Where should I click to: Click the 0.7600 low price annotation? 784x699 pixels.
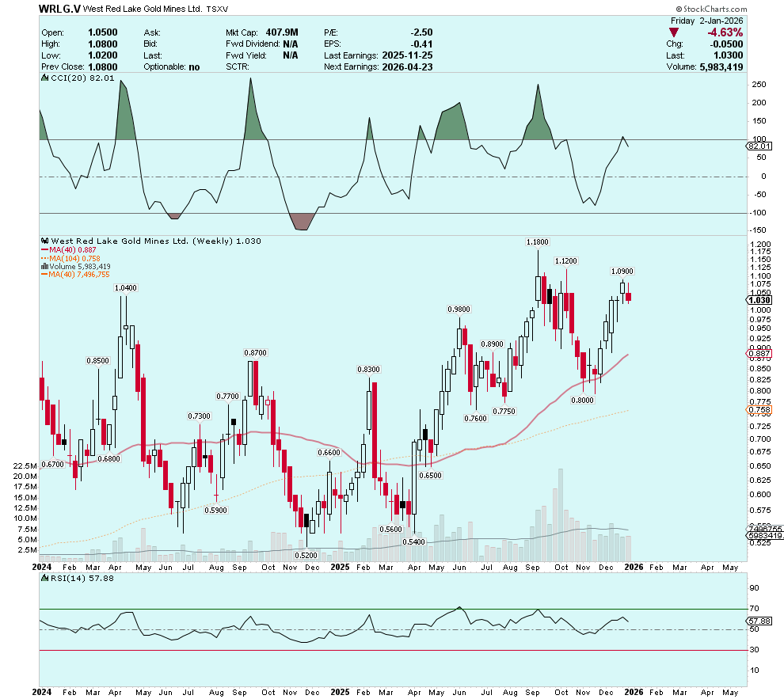tap(475, 418)
